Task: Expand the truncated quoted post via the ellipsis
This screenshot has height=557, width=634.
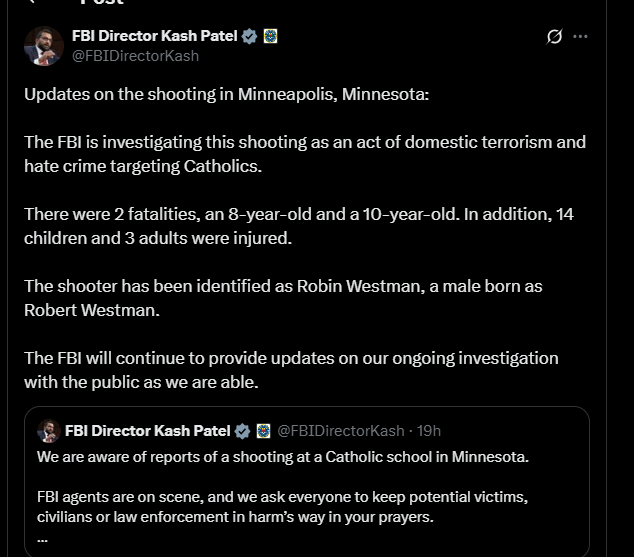Action: point(42,540)
